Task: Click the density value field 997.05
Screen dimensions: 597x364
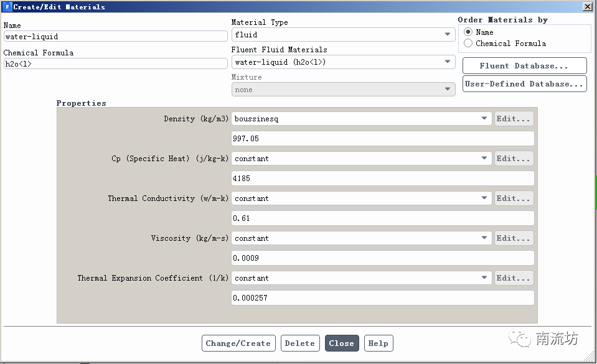Action: pos(382,139)
